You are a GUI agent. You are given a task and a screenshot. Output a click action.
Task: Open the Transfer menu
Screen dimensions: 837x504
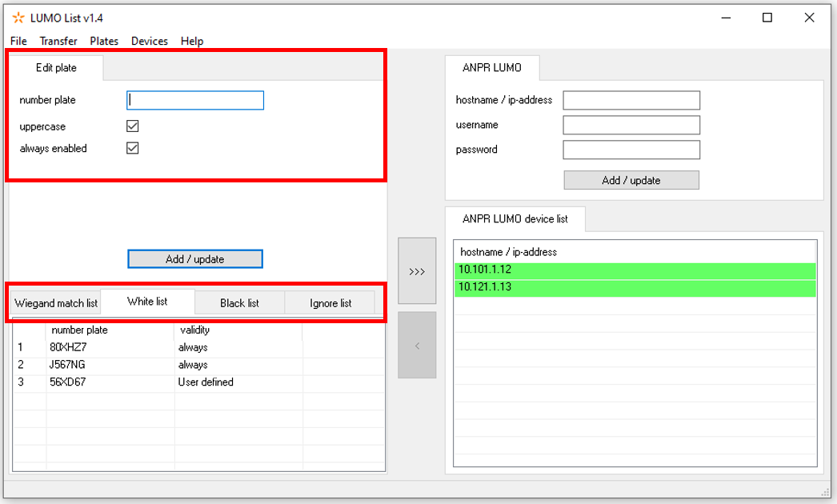pyautogui.click(x=58, y=41)
